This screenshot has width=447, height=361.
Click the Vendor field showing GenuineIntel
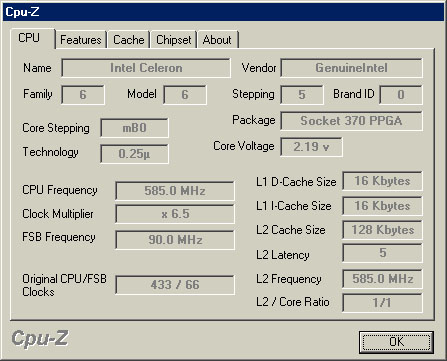351,68
